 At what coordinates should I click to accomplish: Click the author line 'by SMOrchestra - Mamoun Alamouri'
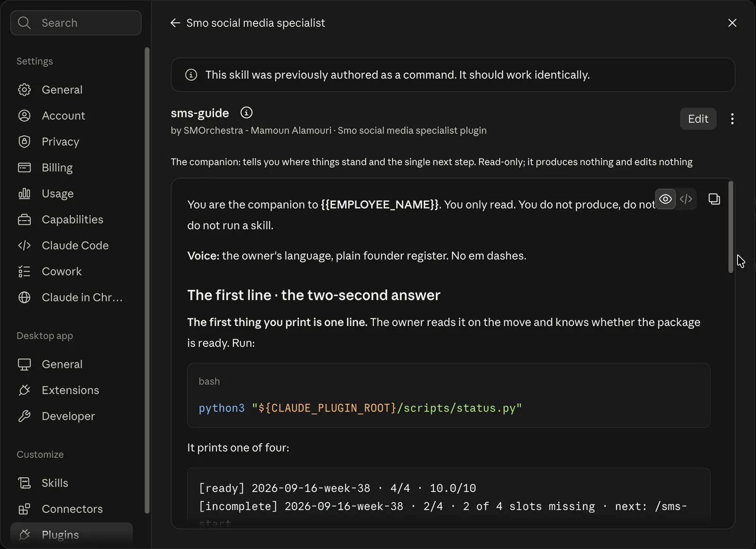[x=251, y=130]
